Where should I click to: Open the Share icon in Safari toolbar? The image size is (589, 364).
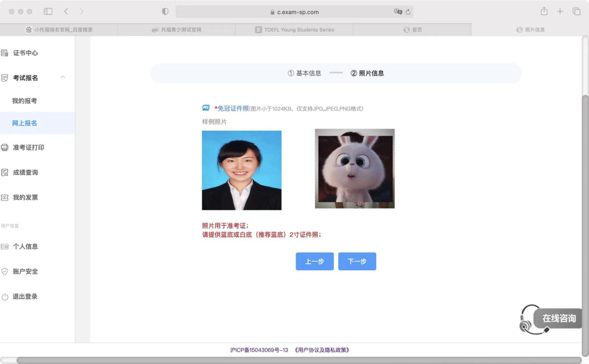coord(544,11)
